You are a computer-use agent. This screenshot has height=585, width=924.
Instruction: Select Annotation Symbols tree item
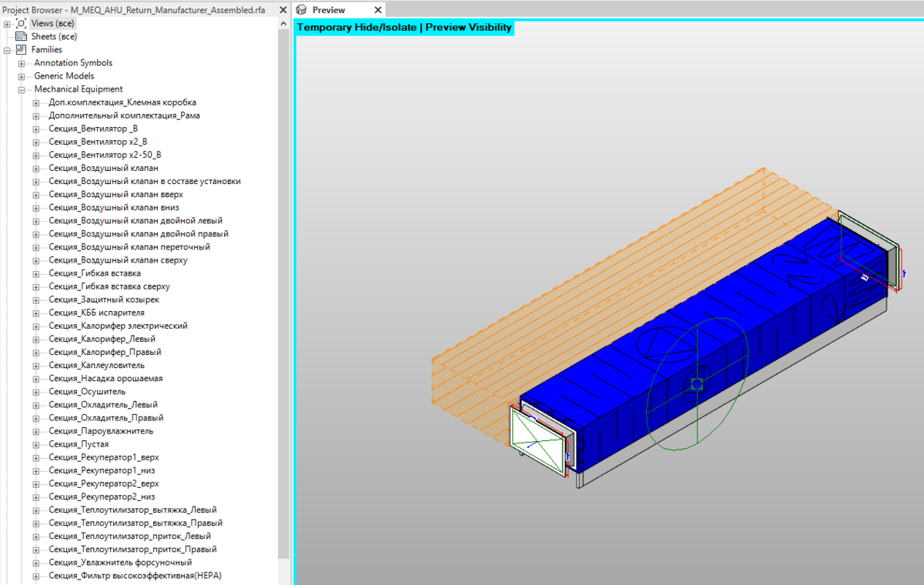pyautogui.click(x=73, y=63)
